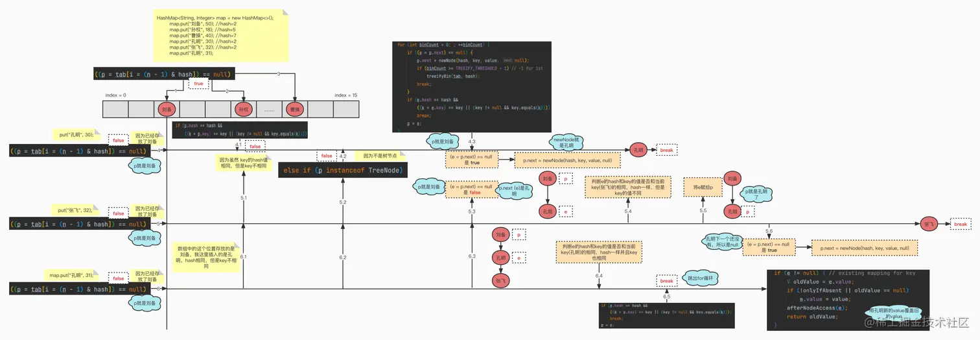Click the dashed red "true" label
Screen dimensions: 980x340
[198, 84]
